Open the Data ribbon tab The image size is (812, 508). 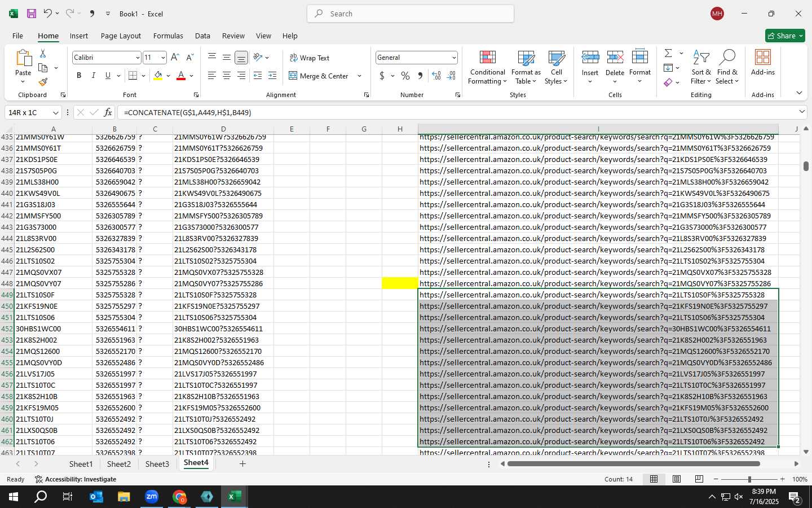pyautogui.click(x=202, y=36)
